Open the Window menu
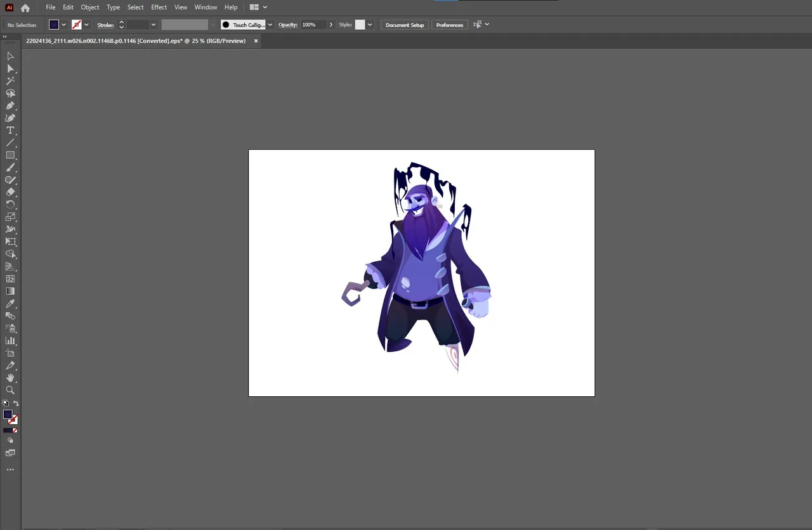 (206, 8)
